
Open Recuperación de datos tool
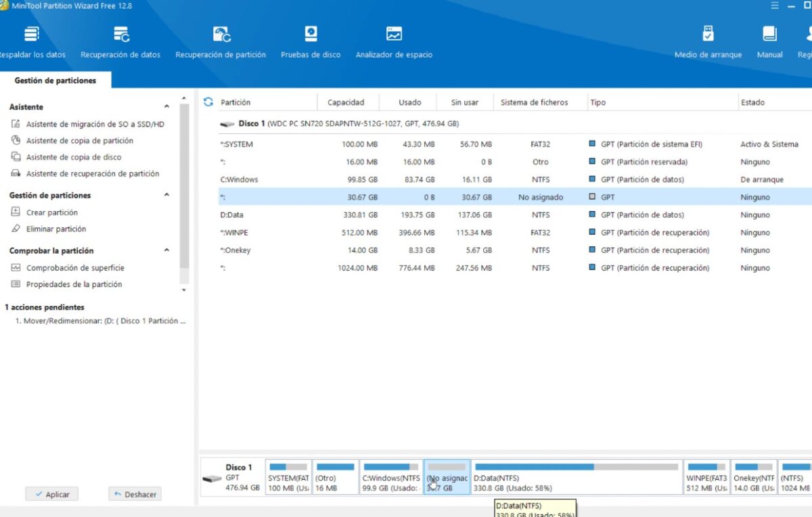pyautogui.click(x=120, y=42)
